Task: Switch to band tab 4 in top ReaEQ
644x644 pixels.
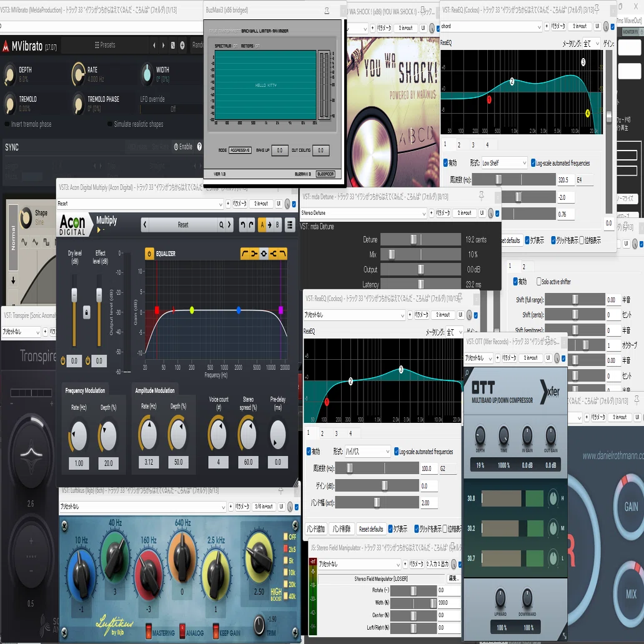Action: 487,144
